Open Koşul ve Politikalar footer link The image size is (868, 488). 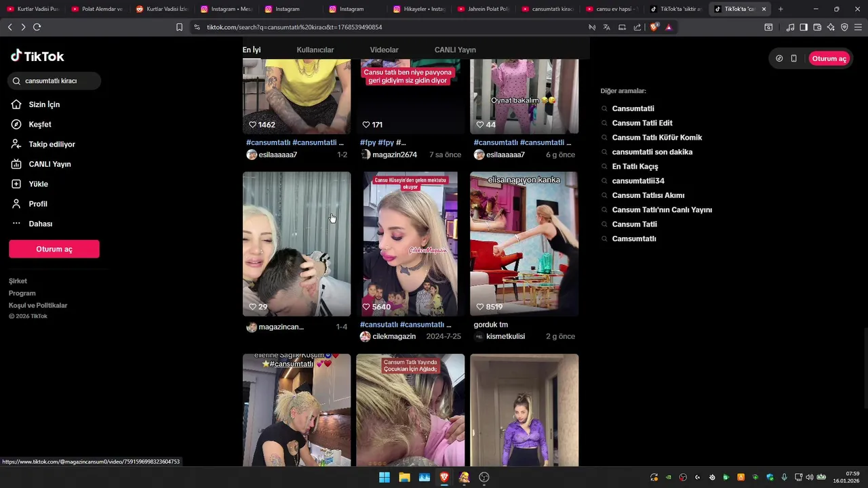[x=38, y=306]
